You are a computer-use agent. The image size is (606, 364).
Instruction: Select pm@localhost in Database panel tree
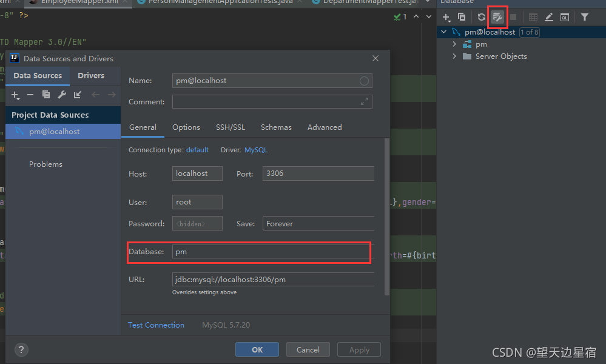pos(490,32)
